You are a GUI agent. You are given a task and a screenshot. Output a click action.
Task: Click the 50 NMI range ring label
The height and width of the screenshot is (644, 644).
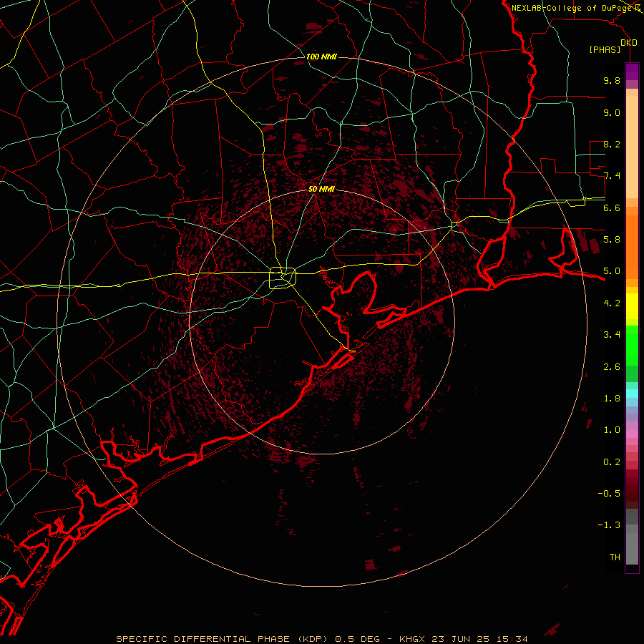click(321, 189)
